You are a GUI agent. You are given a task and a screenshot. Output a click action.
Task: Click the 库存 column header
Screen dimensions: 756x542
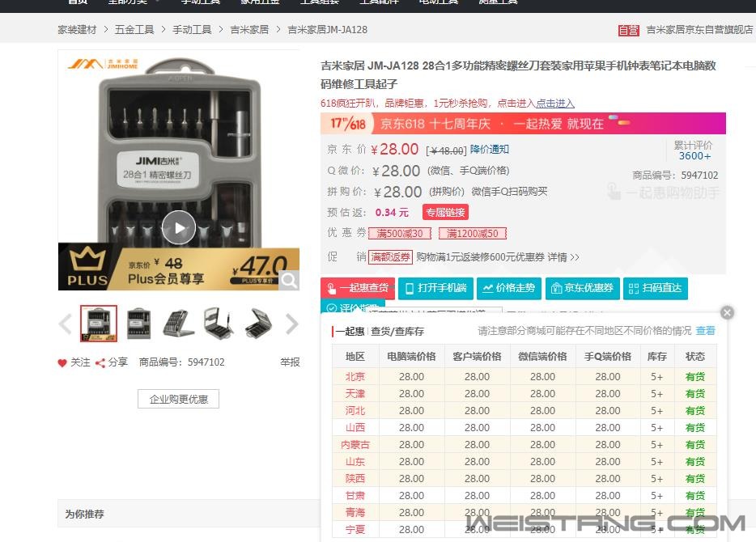[x=656, y=357]
